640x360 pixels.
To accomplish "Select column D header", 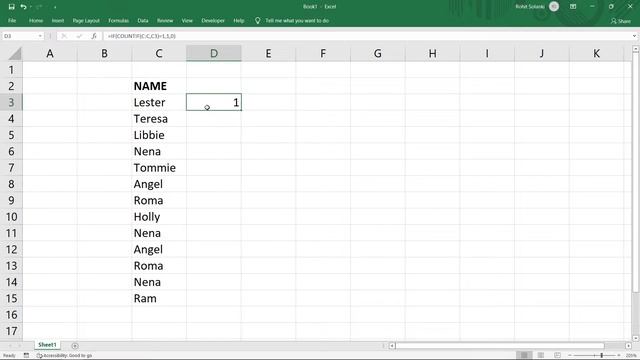I will (213, 53).
